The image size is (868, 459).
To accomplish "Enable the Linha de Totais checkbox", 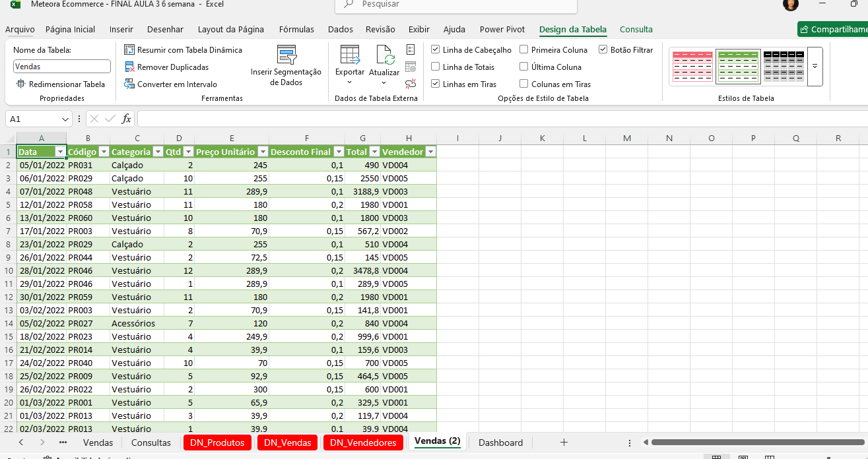I will 436,67.
